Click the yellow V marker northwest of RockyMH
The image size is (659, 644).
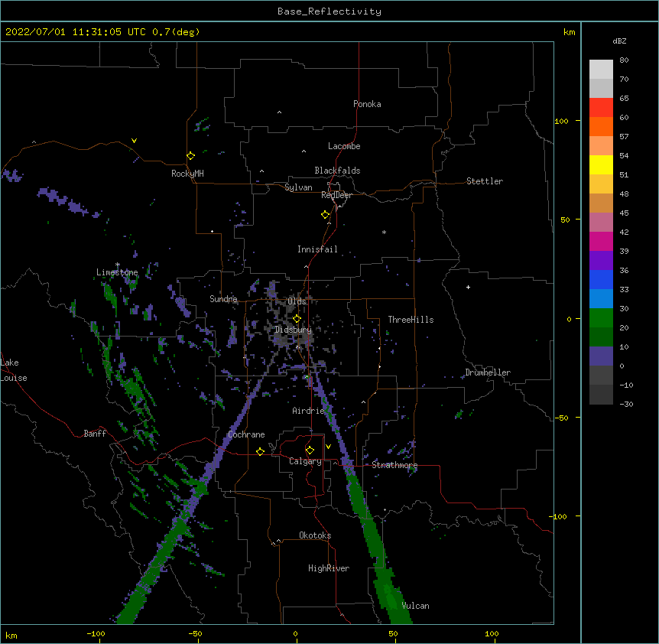(134, 141)
